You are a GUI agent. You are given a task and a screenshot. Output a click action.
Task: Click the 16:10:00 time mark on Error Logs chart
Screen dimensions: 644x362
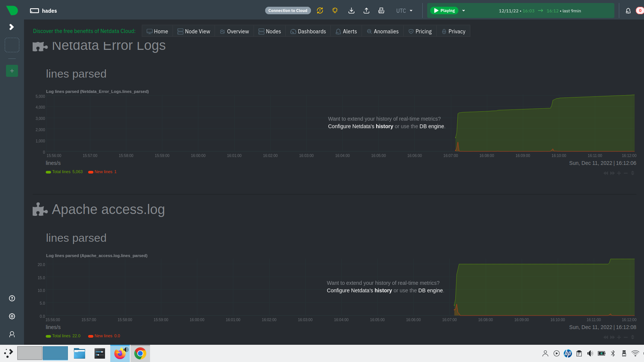(x=559, y=156)
